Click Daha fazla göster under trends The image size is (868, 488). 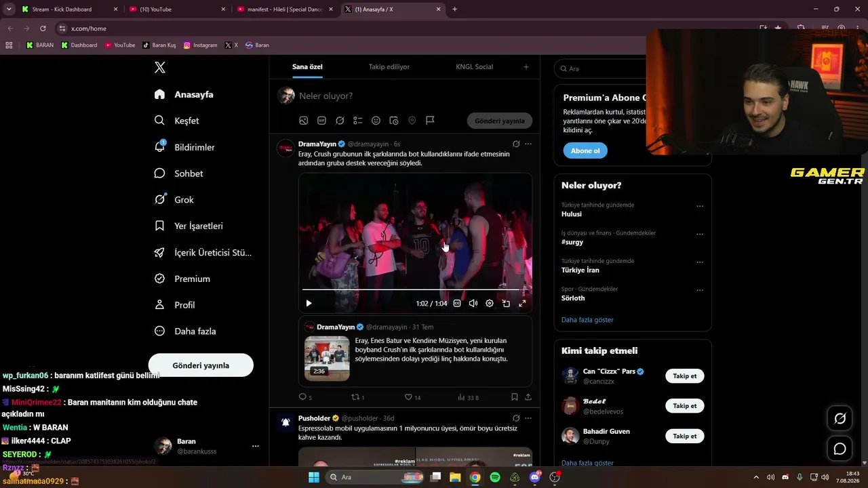pyautogui.click(x=587, y=320)
